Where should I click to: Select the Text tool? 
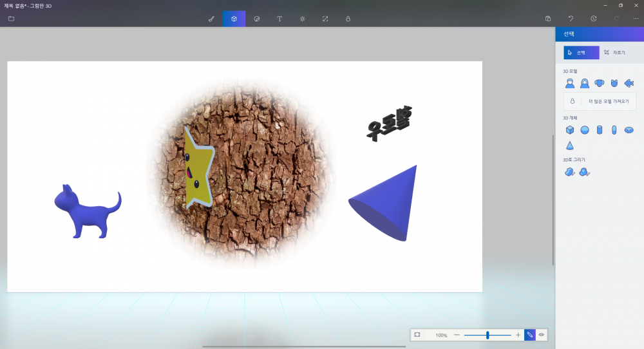coord(279,19)
